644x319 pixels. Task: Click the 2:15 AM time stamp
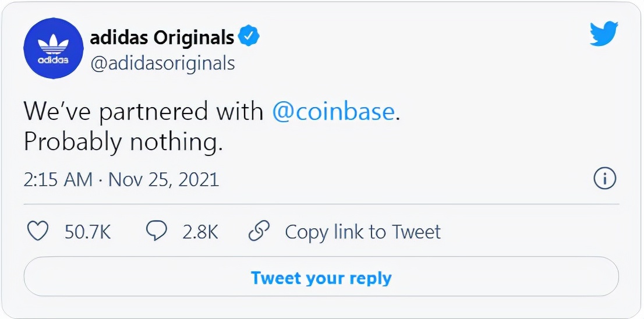58,179
